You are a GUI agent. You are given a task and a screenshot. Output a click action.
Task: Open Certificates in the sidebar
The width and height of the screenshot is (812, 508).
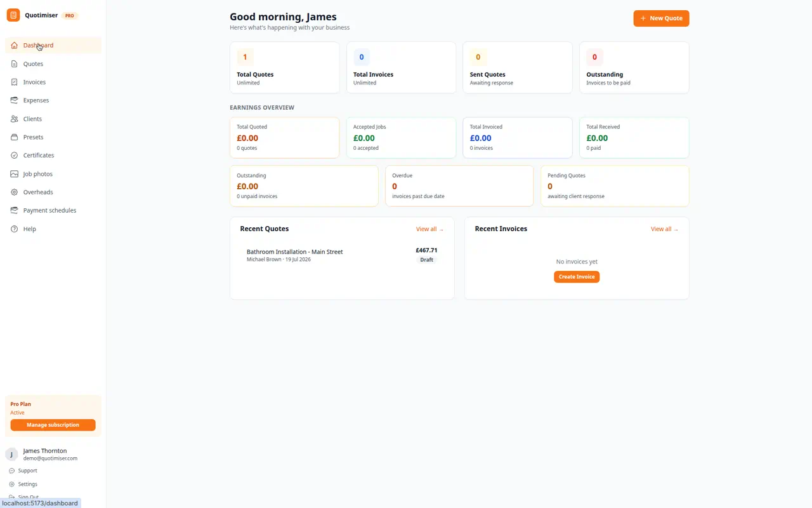click(53, 155)
